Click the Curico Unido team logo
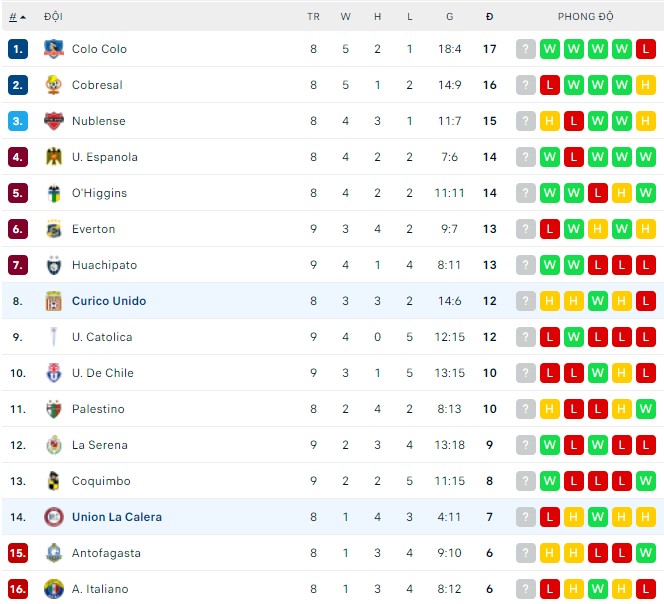 pyautogui.click(x=54, y=301)
